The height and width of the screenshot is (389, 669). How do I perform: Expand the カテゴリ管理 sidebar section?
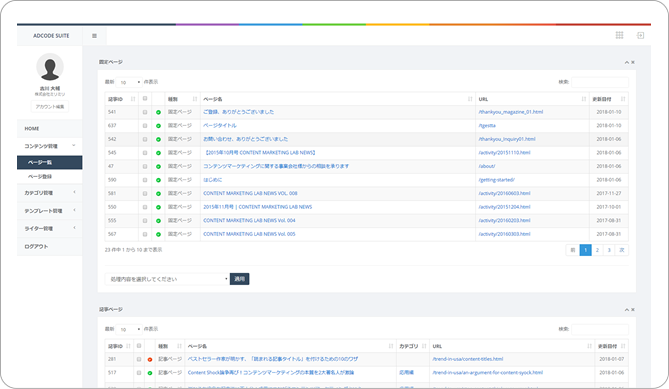point(49,193)
